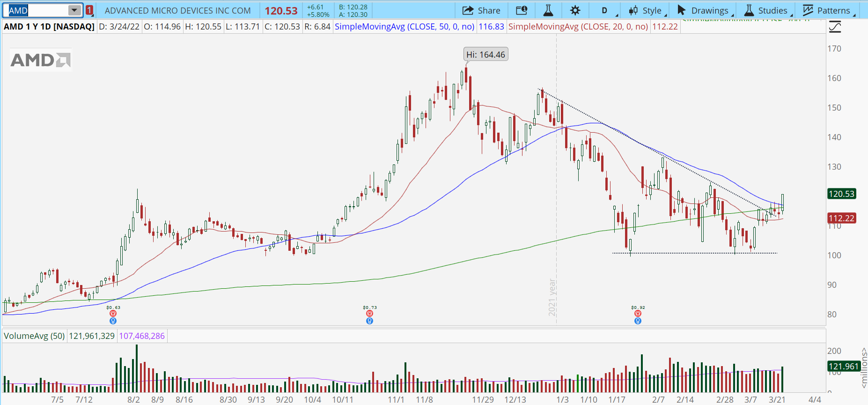This screenshot has width=868, height=405.
Task: Open the Drawings menu
Action: click(x=705, y=10)
